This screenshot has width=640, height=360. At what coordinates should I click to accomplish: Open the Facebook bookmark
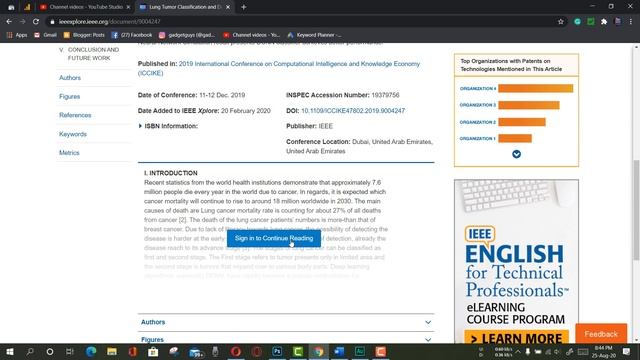point(131,35)
